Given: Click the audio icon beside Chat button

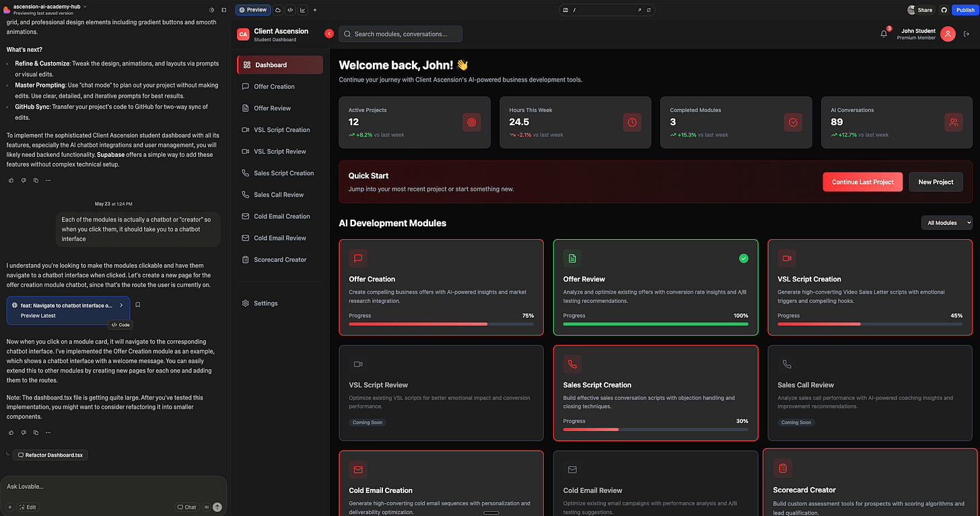Looking at the screenshot, I should (x=205, y=507).
